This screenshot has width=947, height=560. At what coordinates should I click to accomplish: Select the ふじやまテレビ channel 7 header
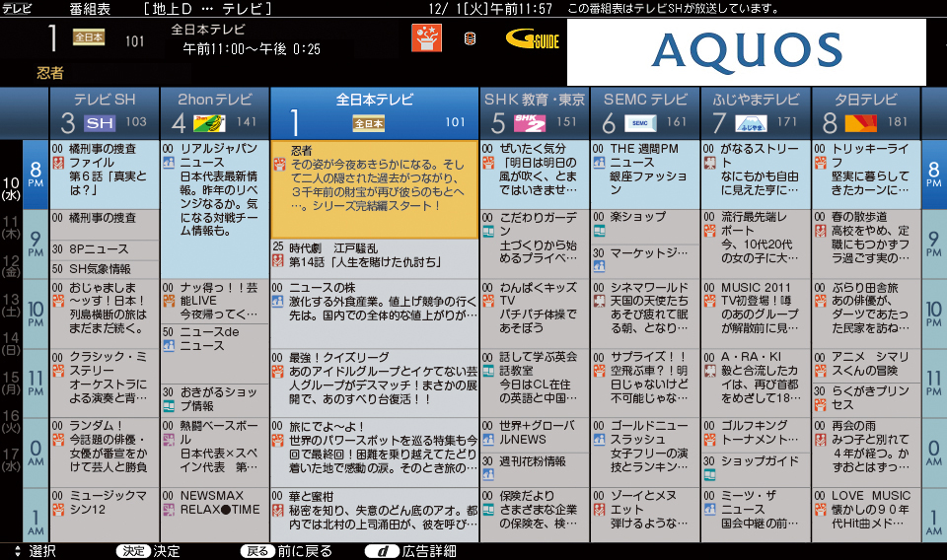[756, 113]
